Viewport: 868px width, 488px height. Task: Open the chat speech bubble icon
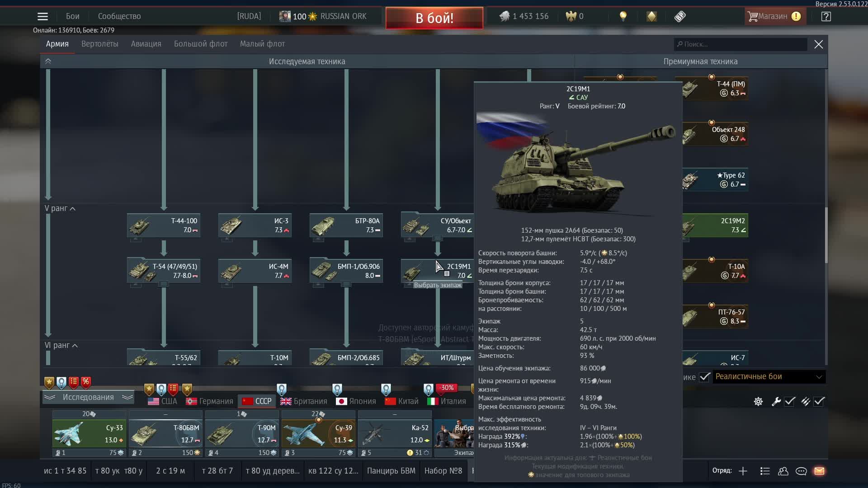(801, 471)
